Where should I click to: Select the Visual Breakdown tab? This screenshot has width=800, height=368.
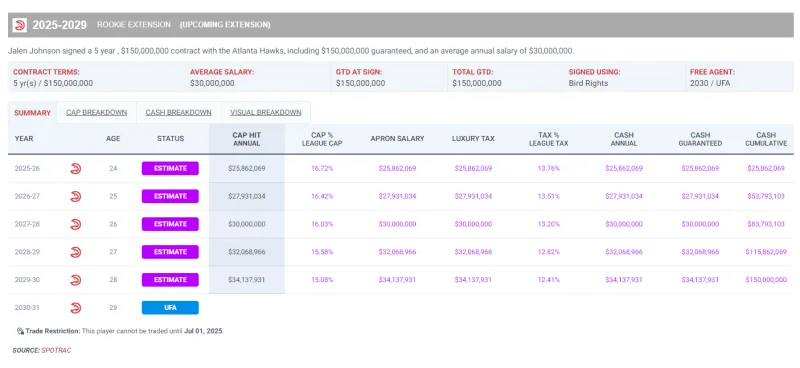pos(266,113)
